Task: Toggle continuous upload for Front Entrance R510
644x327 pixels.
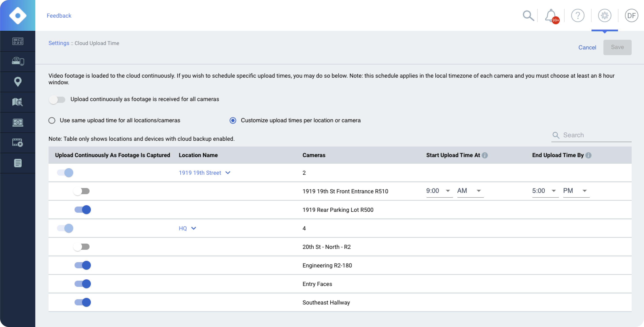Action: pyautogui.click(x=82, y=191)
